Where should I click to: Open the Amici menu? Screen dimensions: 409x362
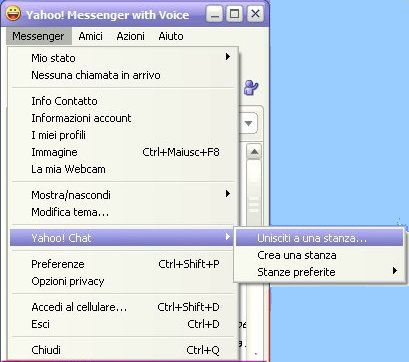tap(90, 36)
